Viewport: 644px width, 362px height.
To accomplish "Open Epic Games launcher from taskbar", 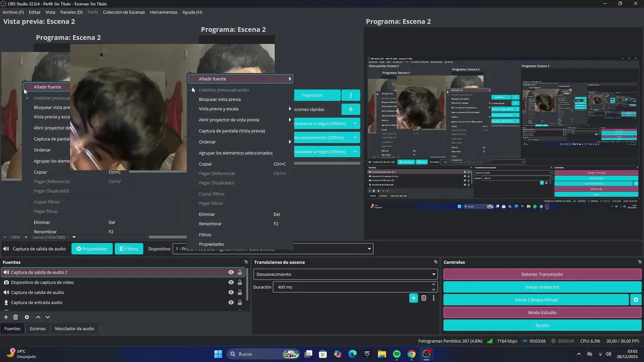I will 367,354.
